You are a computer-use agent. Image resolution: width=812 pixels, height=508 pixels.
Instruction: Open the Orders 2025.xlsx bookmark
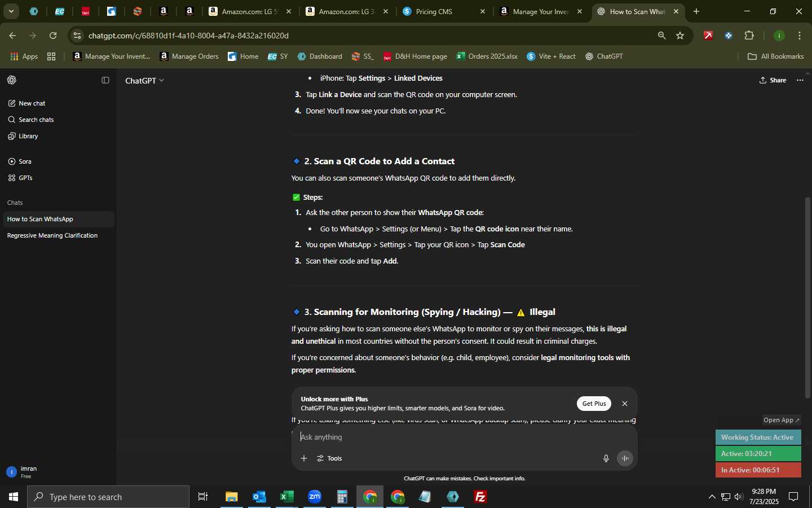point(487,56)
